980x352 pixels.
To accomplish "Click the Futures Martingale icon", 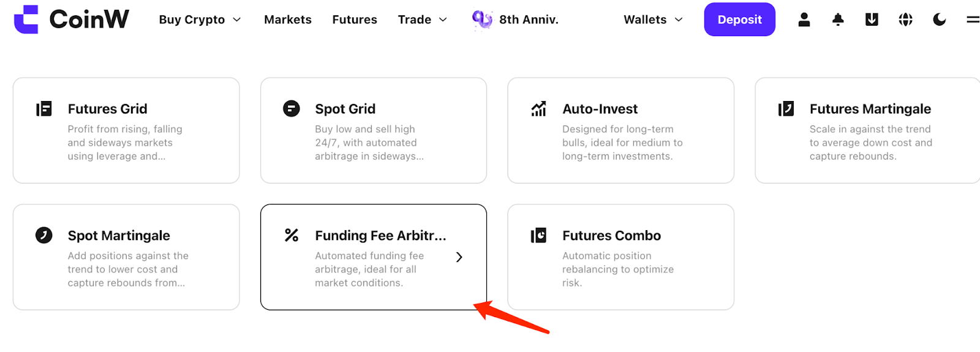I will click(x=786, y=109).
